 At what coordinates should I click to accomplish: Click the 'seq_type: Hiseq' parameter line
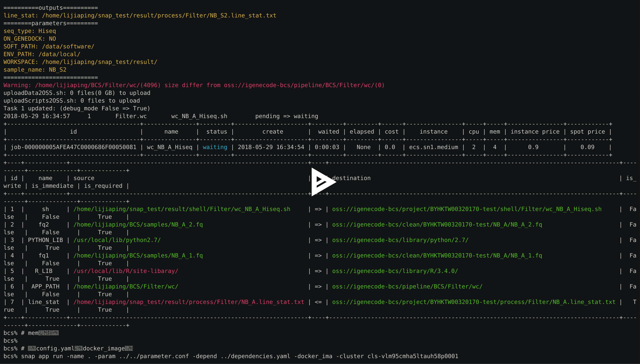click(30, 31)
